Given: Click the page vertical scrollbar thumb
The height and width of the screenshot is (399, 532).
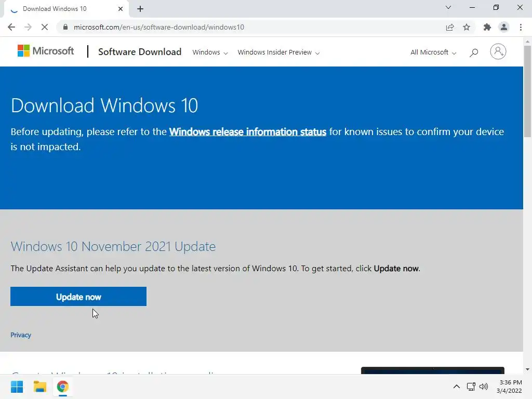Looking at the screenshot, I should 527,91.
